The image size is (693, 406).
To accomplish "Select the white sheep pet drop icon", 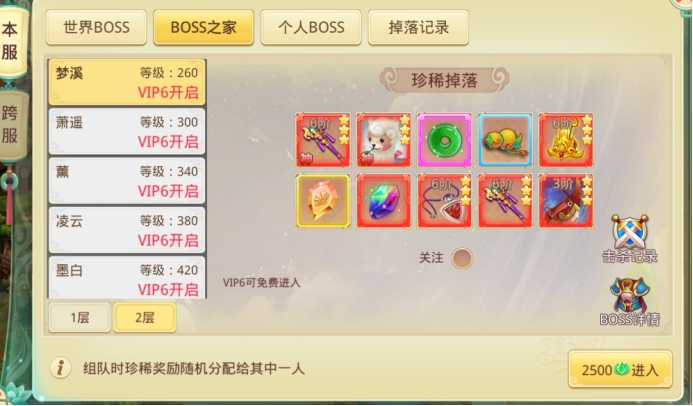I will pyautogui.click(x=384, y=140).
